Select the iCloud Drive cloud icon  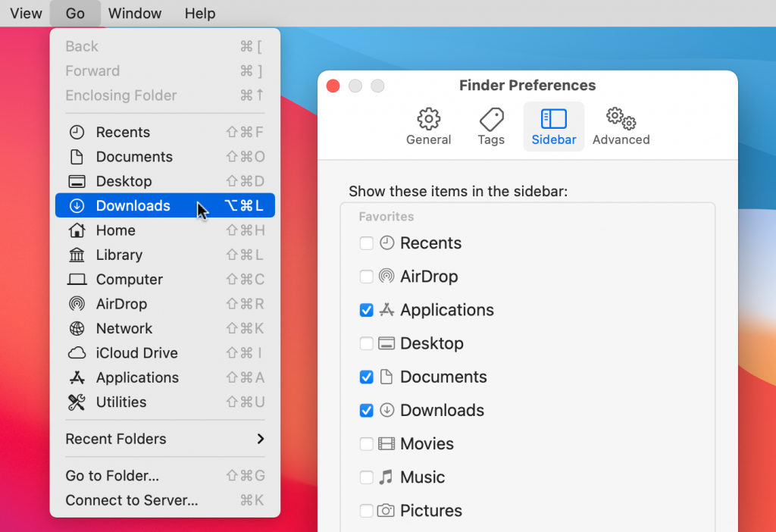[x=77, y=353]
